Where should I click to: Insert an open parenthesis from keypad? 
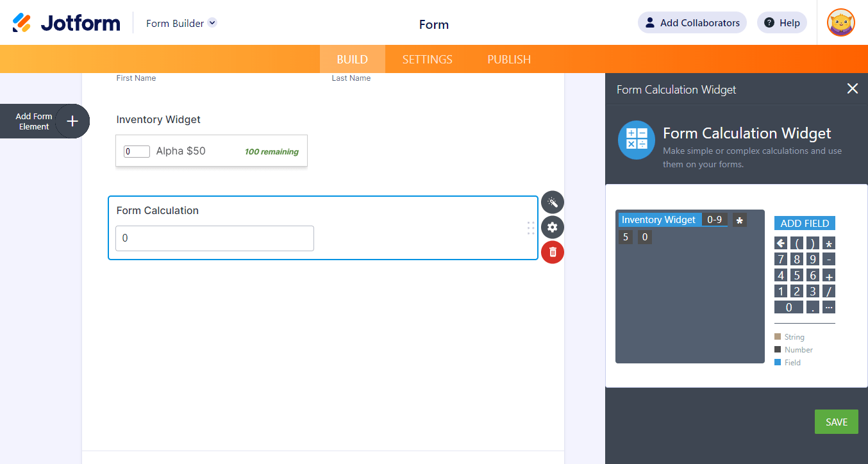[797, 243]
